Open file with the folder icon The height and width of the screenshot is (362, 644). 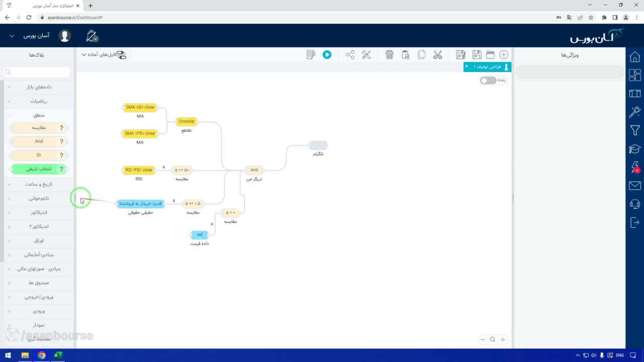pos(490,55)
